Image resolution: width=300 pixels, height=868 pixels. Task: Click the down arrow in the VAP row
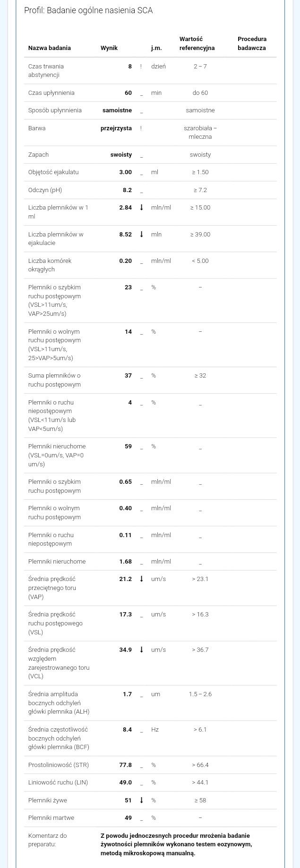pos(141,579)
